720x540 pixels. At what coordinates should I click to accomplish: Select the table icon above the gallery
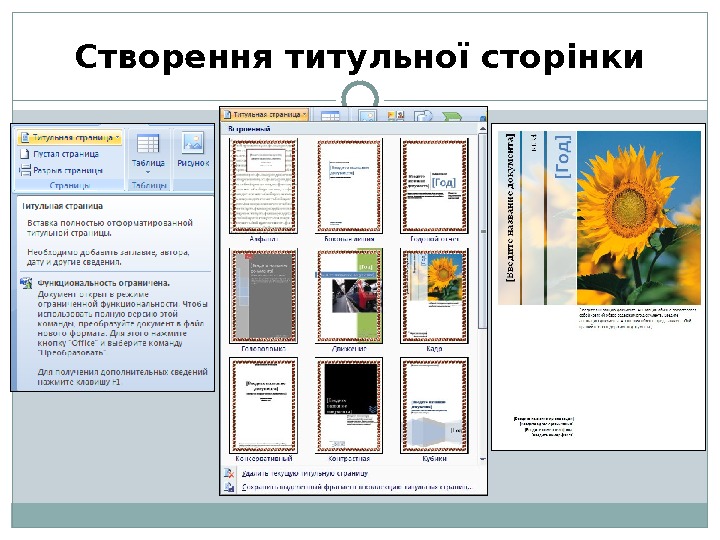click(x=330, y=115)
